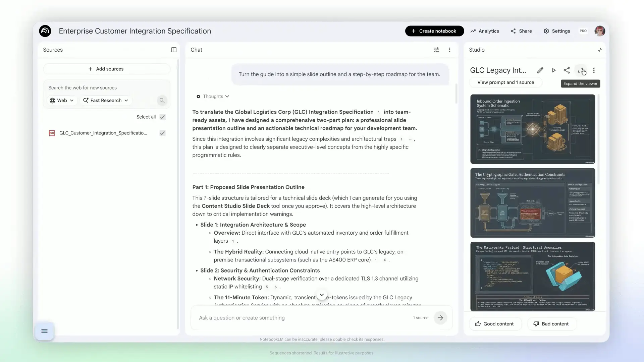Expand the Thoughts section
The width and height of the screenshot is (644, 362).
coord(213,97)
